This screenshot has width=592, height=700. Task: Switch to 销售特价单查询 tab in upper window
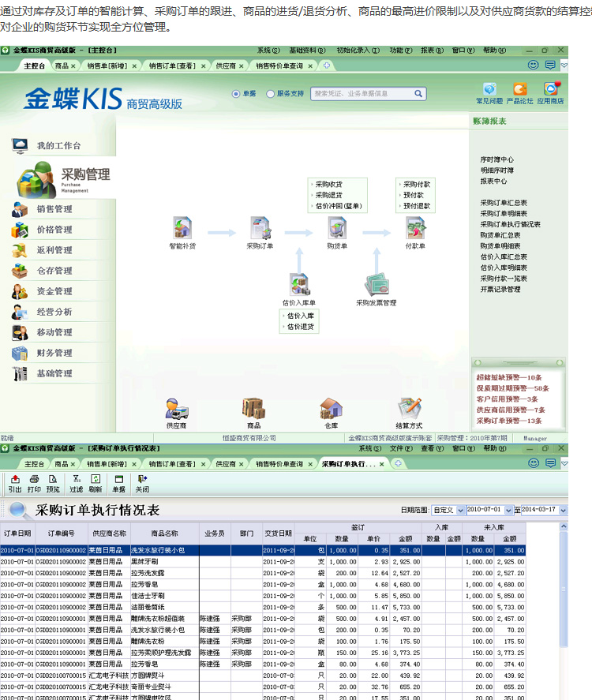point(279,66)
